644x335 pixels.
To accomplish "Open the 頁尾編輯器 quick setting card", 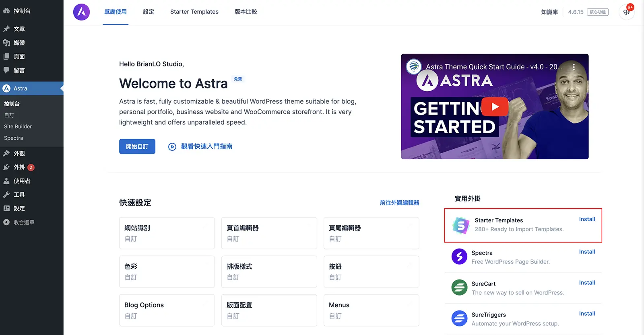I will 372,233.
